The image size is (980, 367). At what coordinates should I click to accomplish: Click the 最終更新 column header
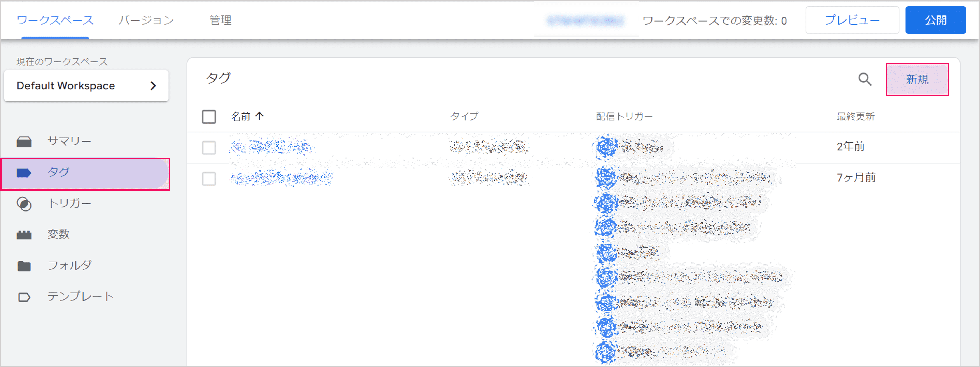[x=855, y=116]
